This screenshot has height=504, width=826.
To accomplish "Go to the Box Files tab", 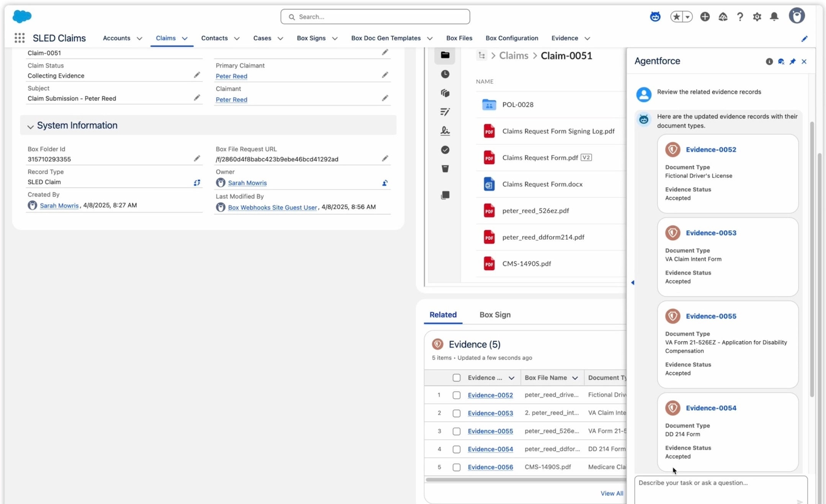I will click(x=459, y=38).
